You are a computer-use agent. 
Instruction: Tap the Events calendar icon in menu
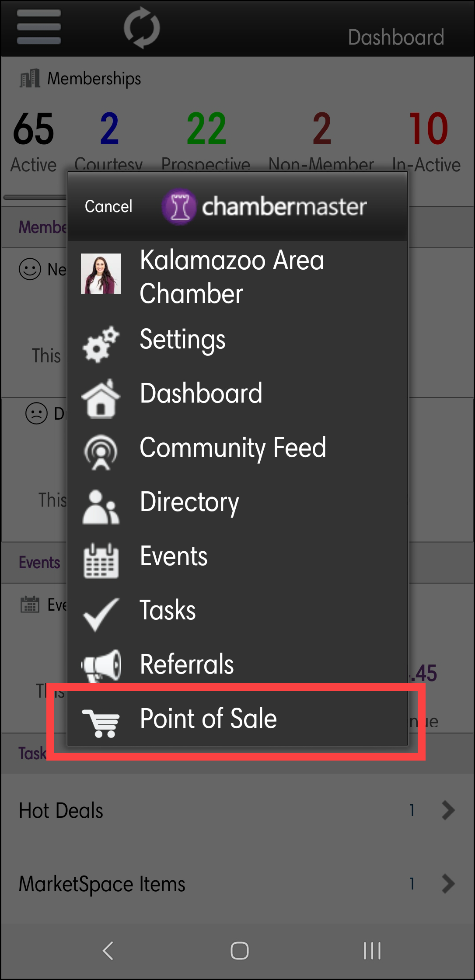pos(101,560)
